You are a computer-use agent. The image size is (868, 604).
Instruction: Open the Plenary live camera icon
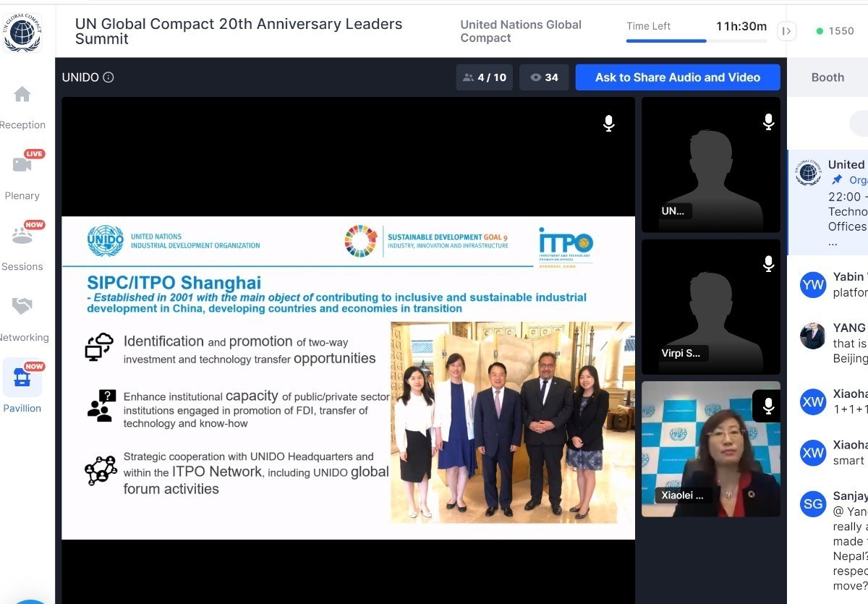point(22,164)
